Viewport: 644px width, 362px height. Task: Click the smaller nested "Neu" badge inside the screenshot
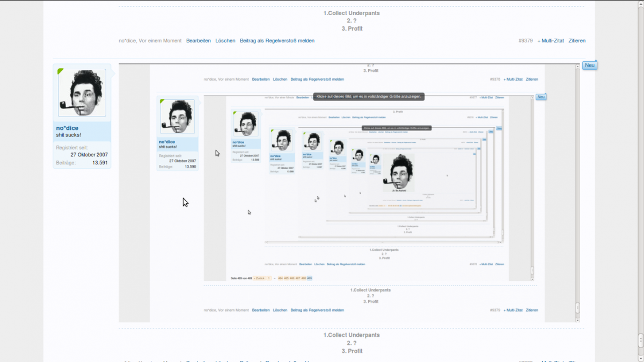541,97
